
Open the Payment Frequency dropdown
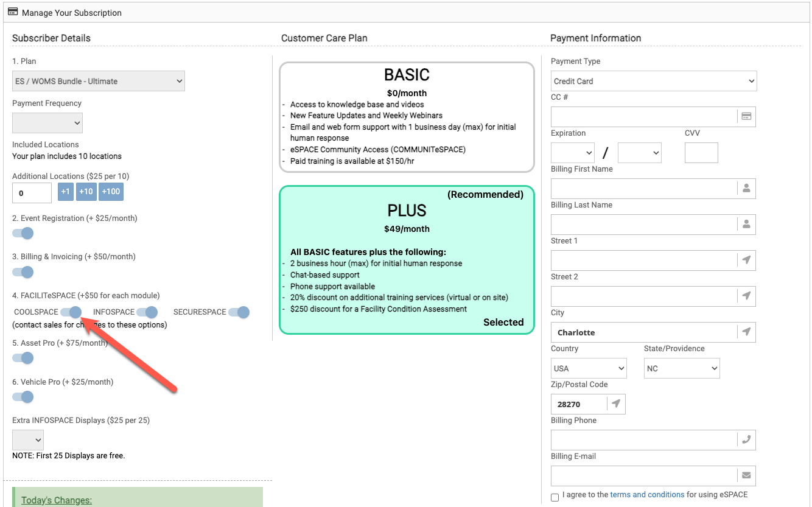point(47,123)
